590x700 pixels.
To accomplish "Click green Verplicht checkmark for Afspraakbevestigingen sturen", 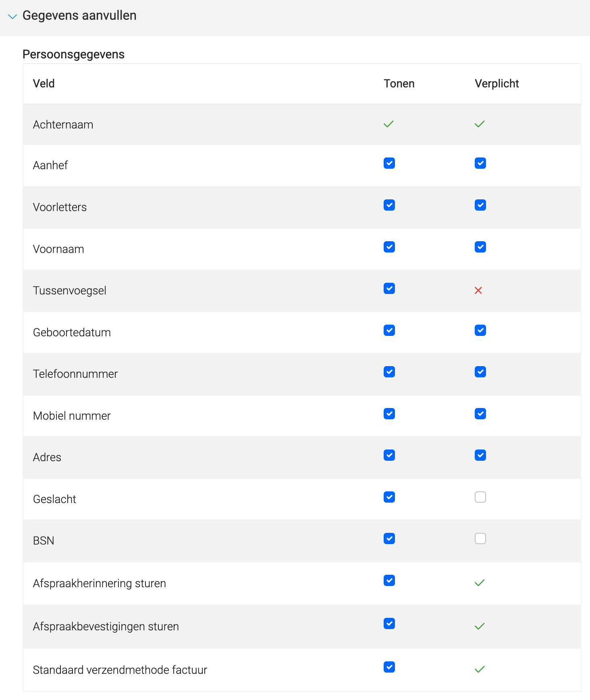I will pos(480,626).
